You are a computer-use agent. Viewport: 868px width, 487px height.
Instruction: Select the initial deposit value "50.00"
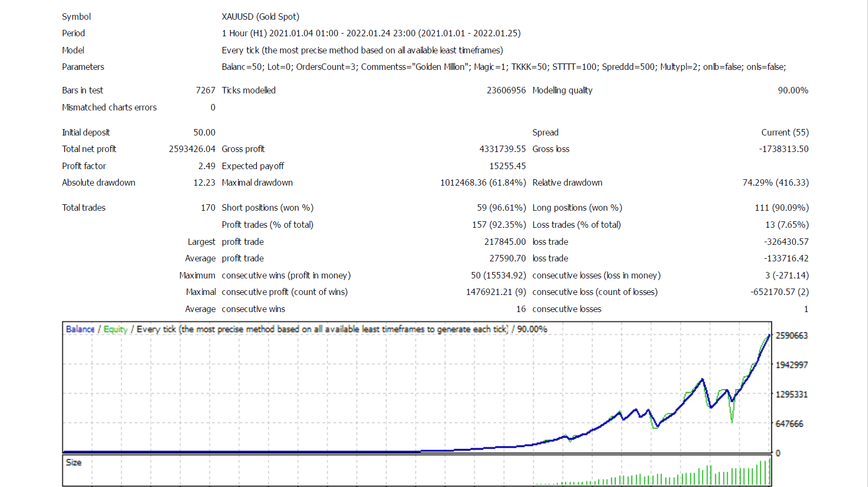click(x=204, y=132)
